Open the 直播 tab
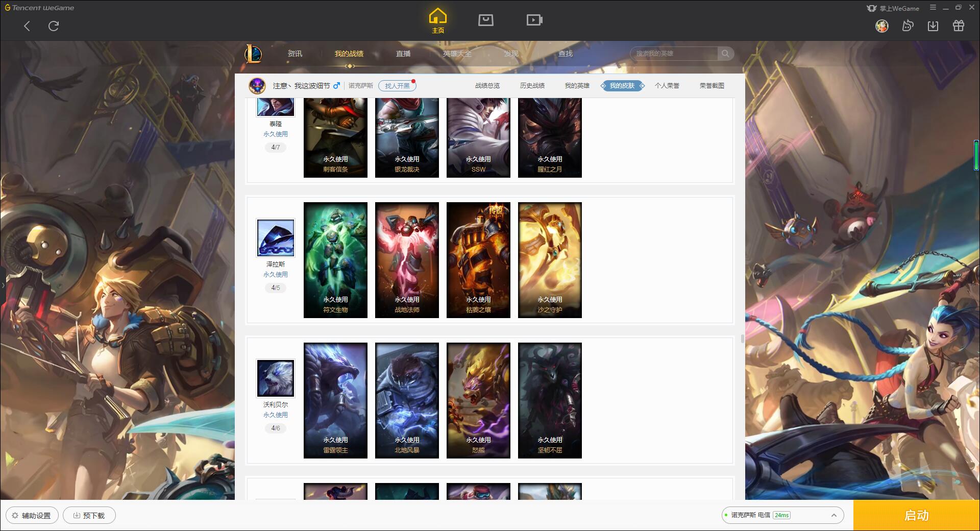 coord(403,54)
